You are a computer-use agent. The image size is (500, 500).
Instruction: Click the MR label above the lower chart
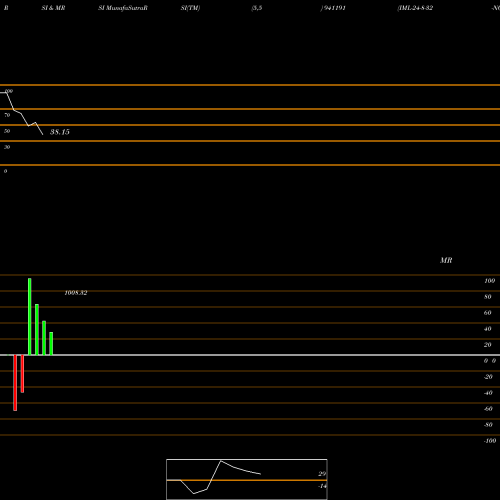[x=446, y=260]
